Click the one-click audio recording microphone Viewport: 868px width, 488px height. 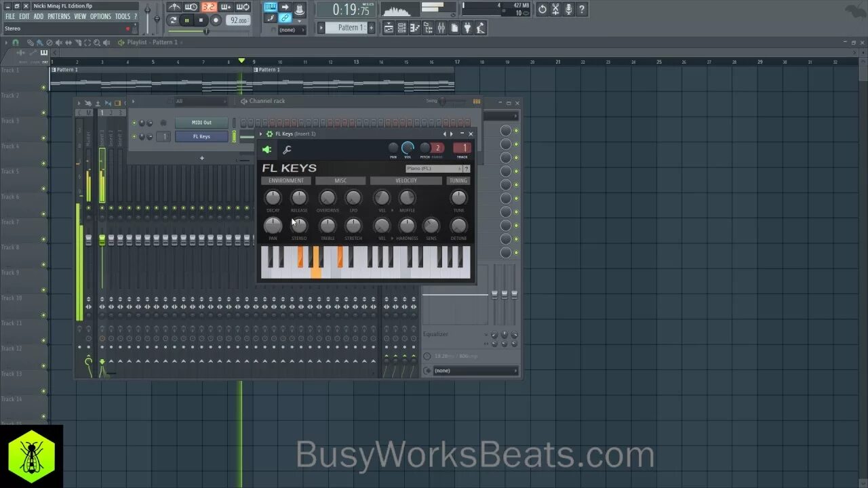[x=569, y=9]
